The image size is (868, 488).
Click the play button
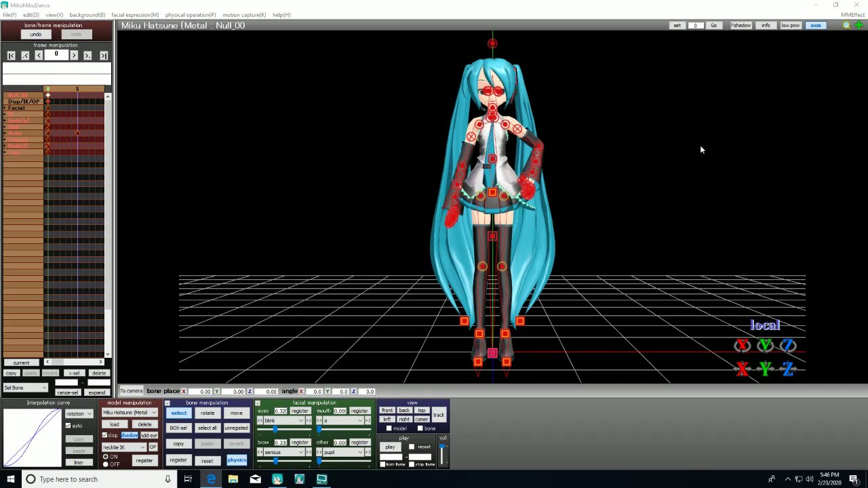390,447
